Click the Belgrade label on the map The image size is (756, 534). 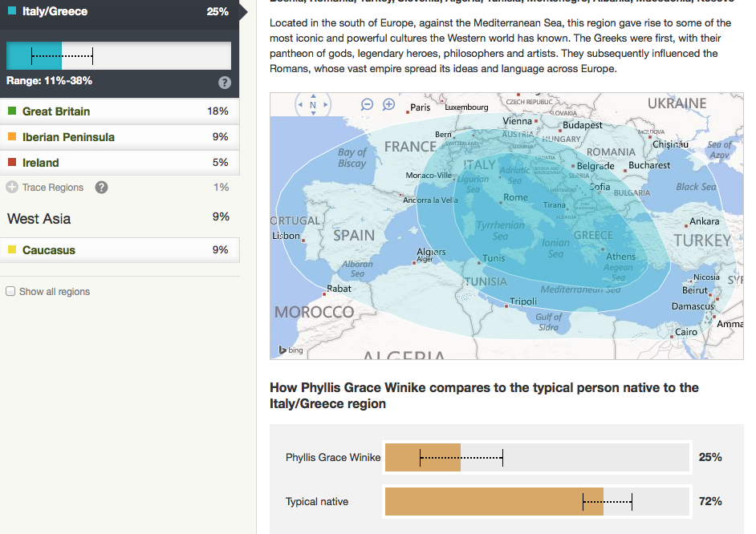point(595,166)
